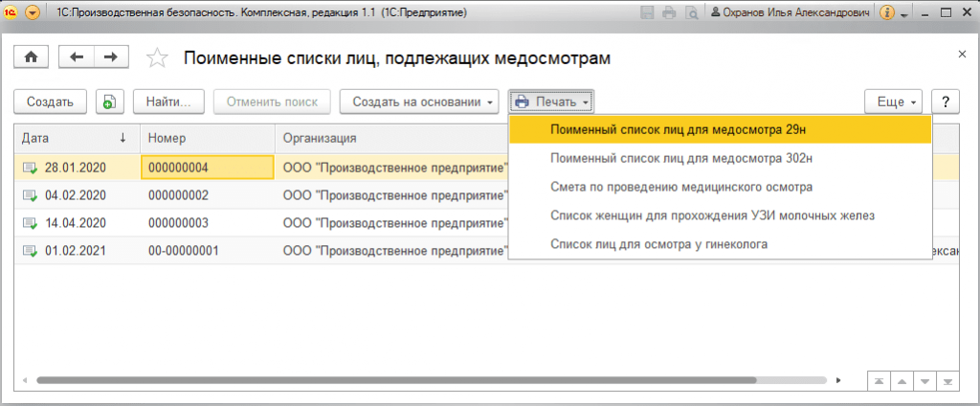Click the copy document icon button

pyautogui.click(x=110, y=101)
